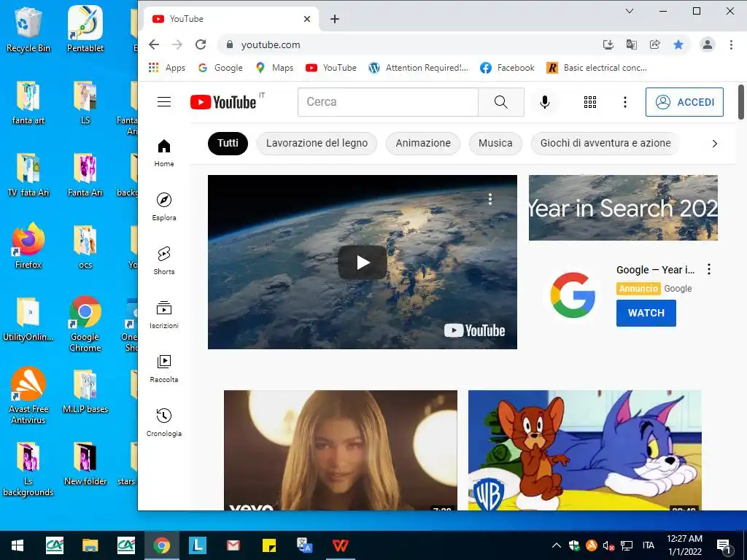Open the Tom and Jerry thumbnail

pyautogui.click(x=584, y=450)
